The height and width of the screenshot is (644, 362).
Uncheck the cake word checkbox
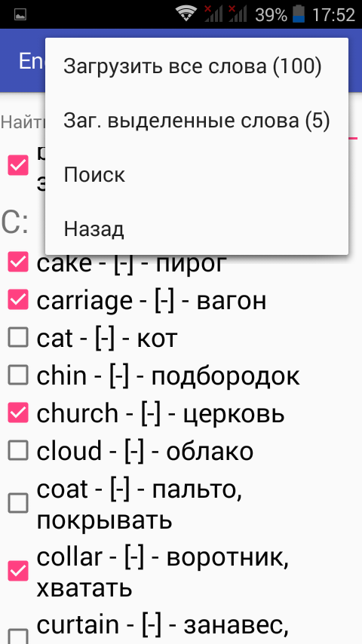coord(18,262)
